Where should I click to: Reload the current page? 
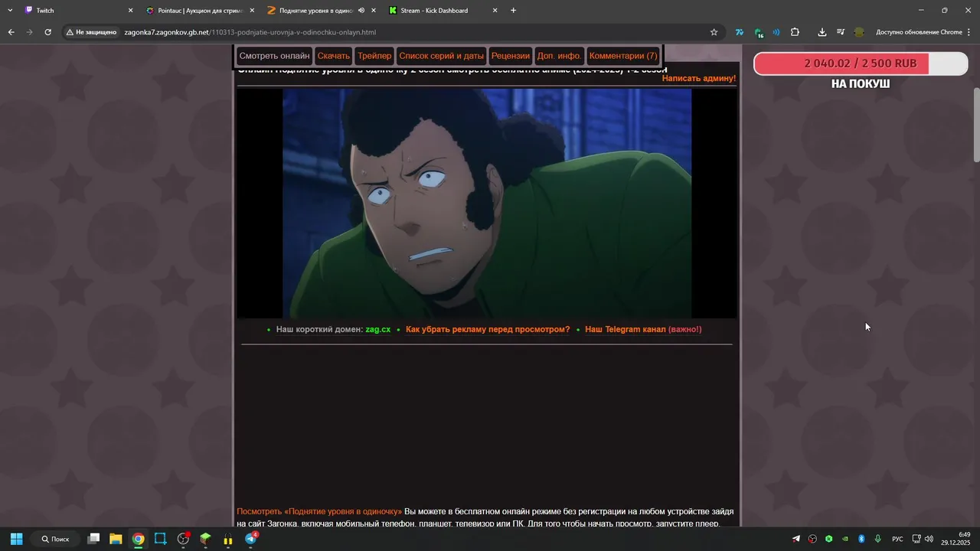click(x=47, y=32)
